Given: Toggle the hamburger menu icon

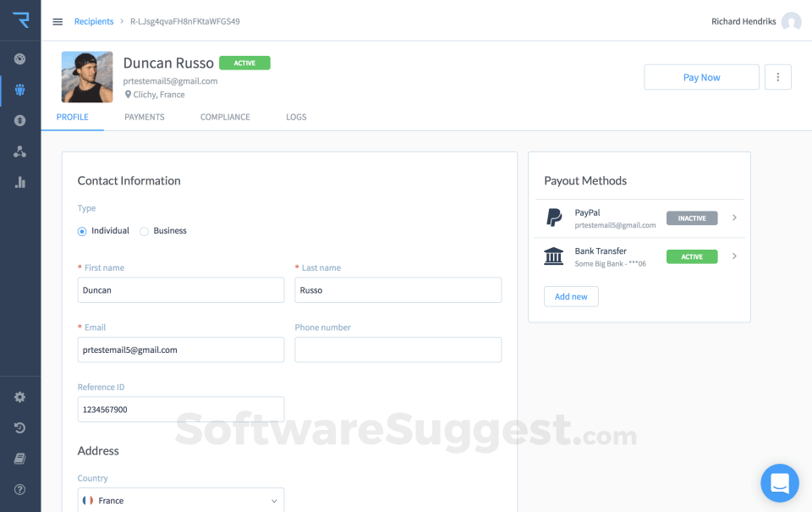Looking at the screenshot, I should pyautogui.click(x=58, y=21).
